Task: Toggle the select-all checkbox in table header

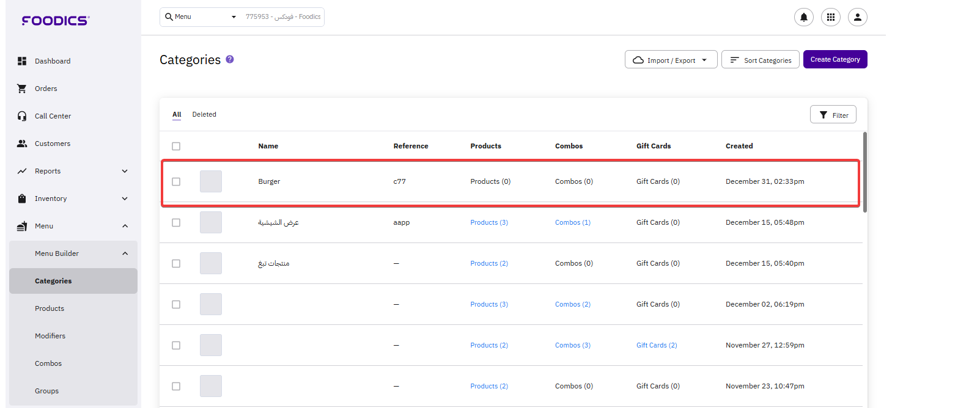Action: click(176, 146)
